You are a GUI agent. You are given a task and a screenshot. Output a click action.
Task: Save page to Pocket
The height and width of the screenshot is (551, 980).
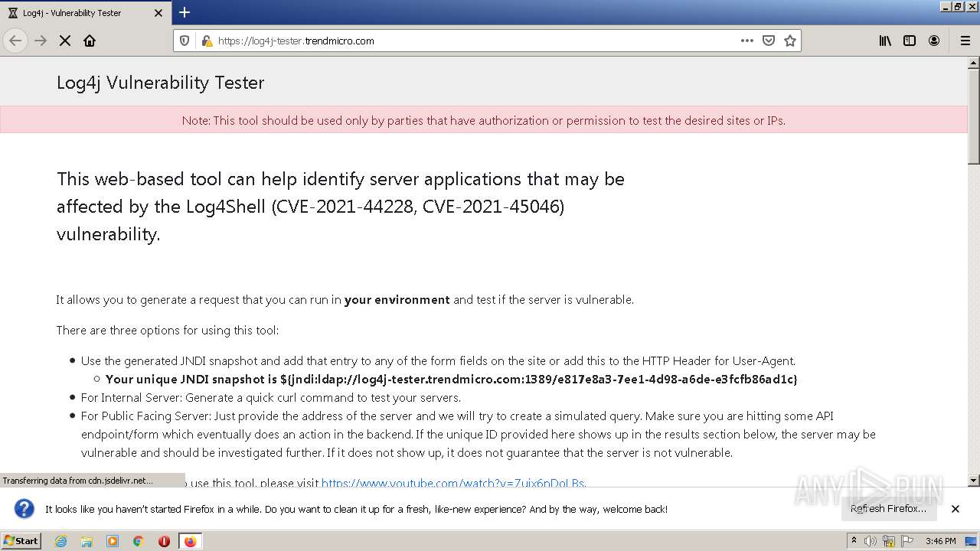tap(769, 41)
